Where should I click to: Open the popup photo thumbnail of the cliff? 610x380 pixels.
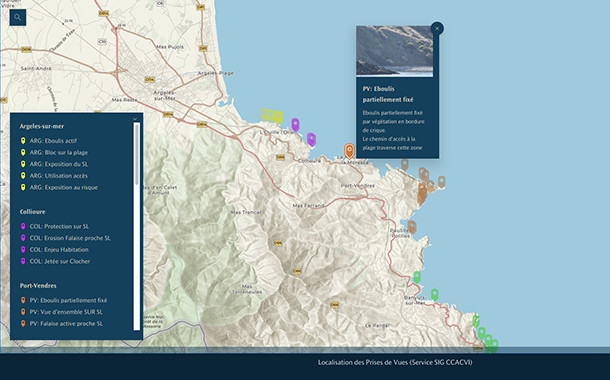[x=394, y=51]
